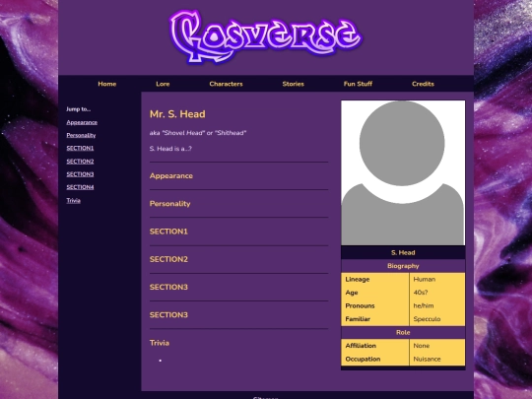The height and width of the screenshot is (399, 532).
Task: View the Credits page
Action: [x=423, y=84]
